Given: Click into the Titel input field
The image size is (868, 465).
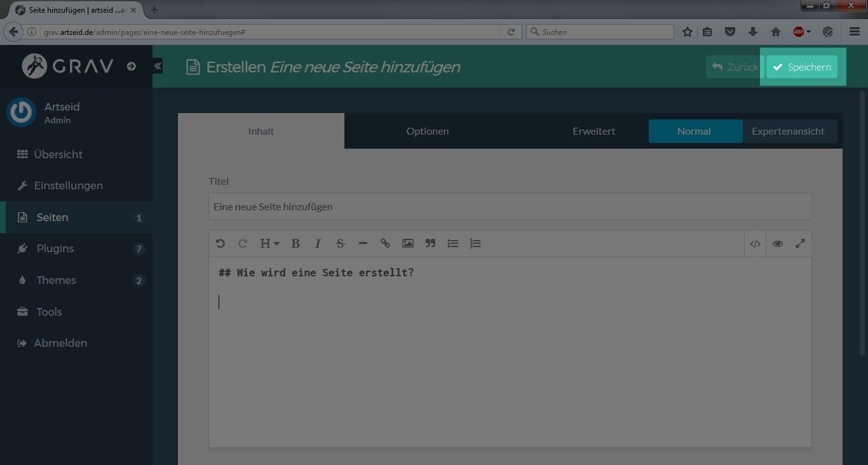Looking at the screenshot, I should (510, 207).
